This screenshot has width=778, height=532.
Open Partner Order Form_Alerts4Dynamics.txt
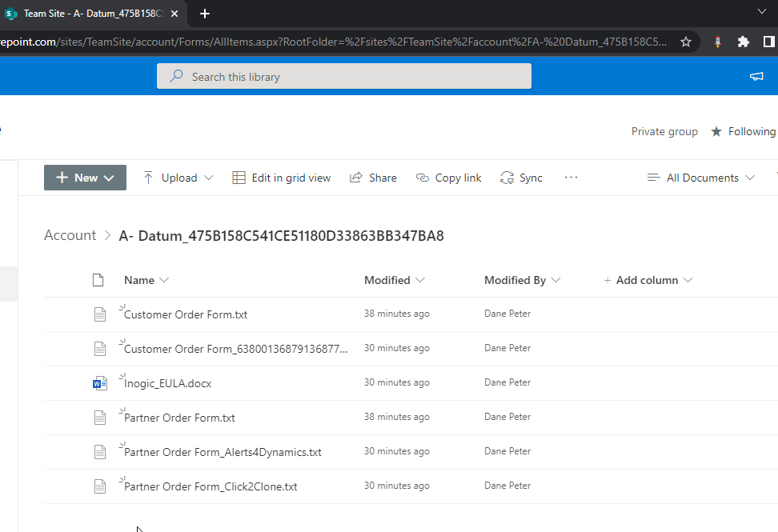point(223,452)
